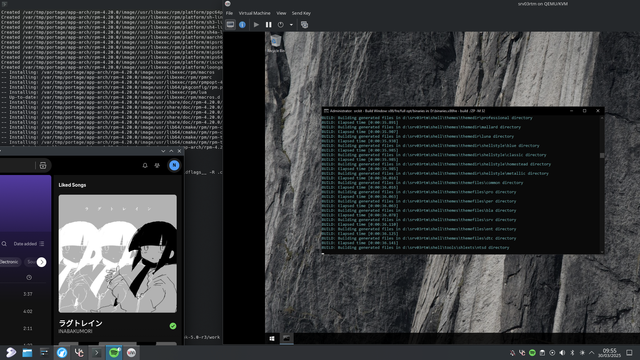Image resolution: width=640 pixels, height=360 pixels.
Task: Open artist INABAKUMORI link
Action: click(75, 331)
